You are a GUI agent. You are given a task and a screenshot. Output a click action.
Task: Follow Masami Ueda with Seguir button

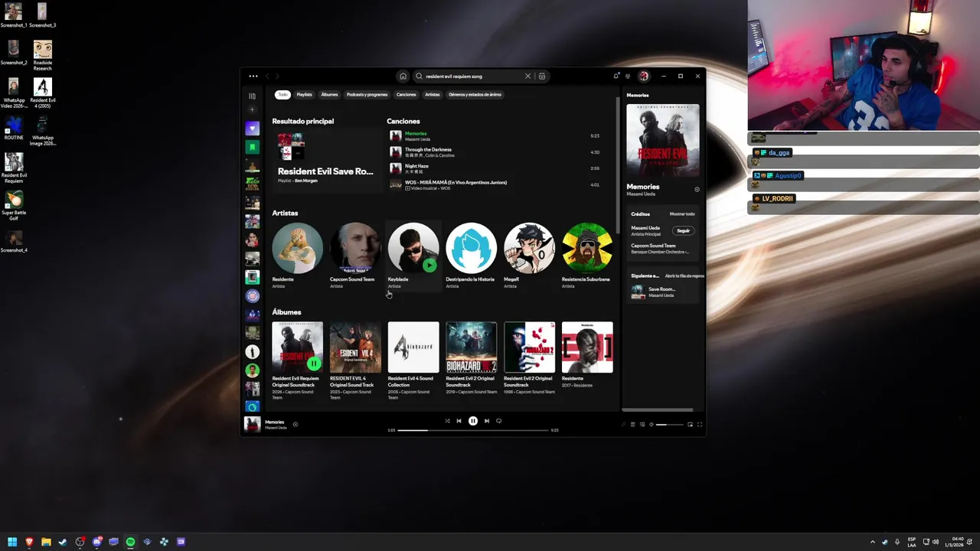click(x=683, y=230)
